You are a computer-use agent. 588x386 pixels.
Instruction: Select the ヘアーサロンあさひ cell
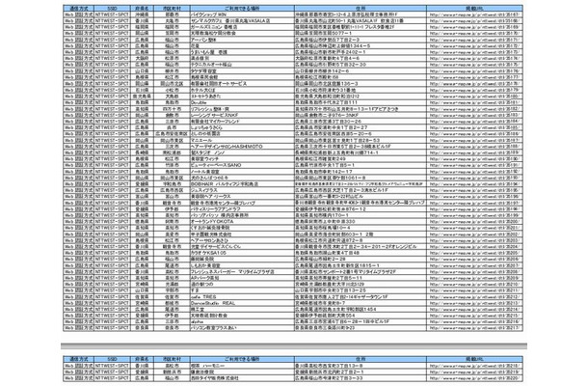(x=242, y=240)
